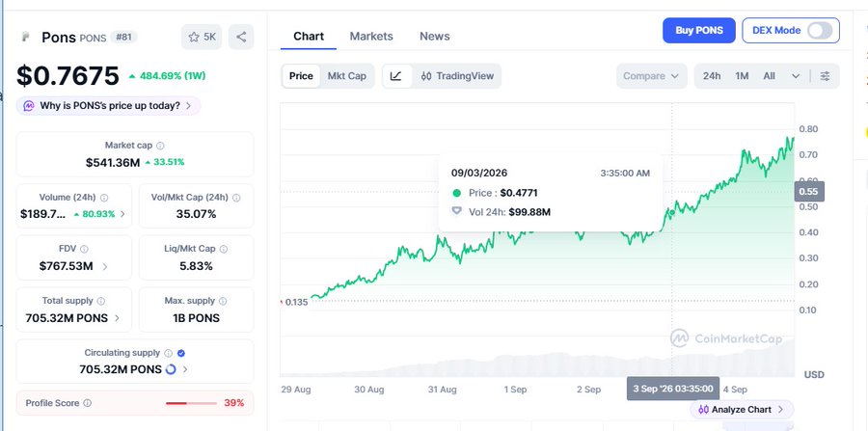Click the #81 rank badge

123,37
